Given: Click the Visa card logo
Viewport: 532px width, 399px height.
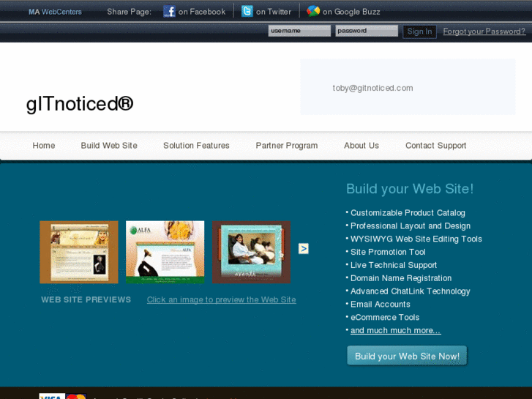Looking at the screenshot, I should point(52,396).
